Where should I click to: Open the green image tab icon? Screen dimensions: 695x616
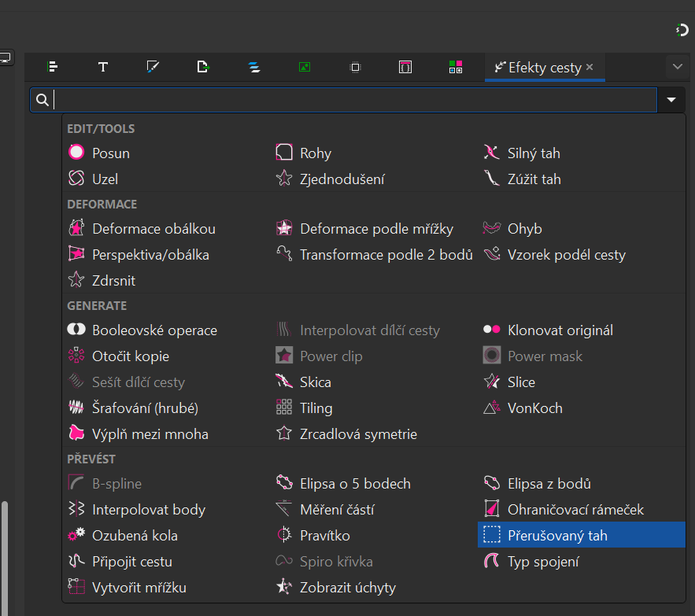point(304,67)
